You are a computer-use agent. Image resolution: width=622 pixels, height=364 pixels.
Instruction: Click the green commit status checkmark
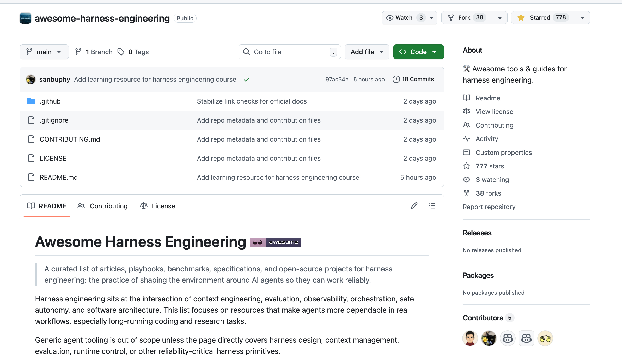[247, 79]
